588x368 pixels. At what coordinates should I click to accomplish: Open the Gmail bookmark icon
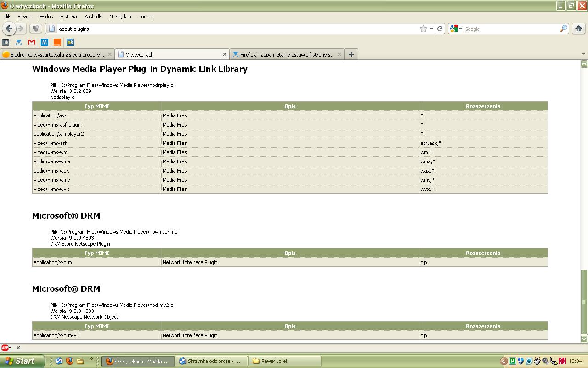[x=32, y=42]
